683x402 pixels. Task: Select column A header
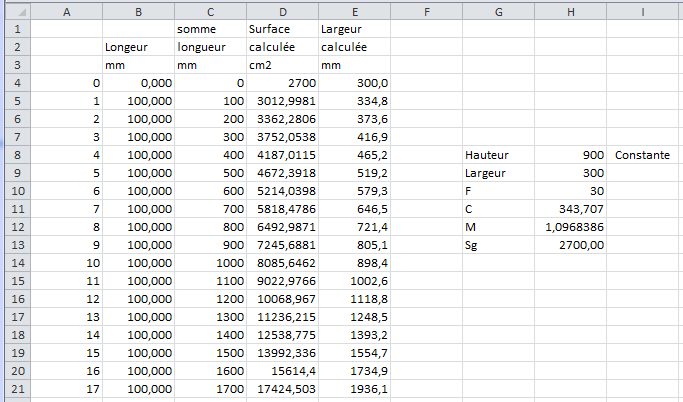pyautogui.click(x=67, y=12)
